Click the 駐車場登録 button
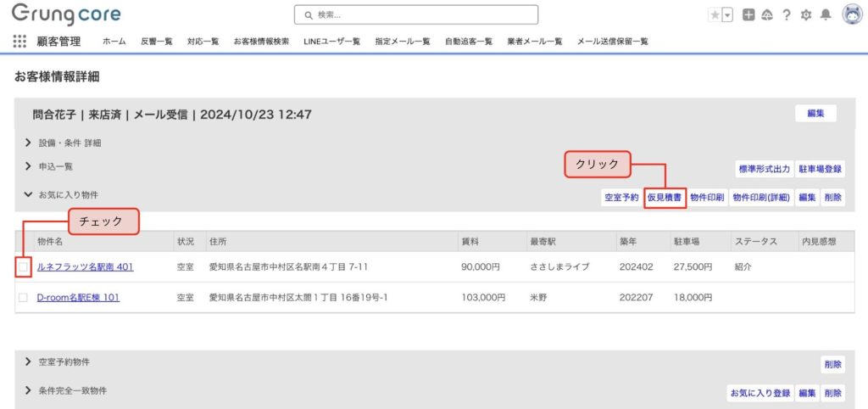 (820, 170)
